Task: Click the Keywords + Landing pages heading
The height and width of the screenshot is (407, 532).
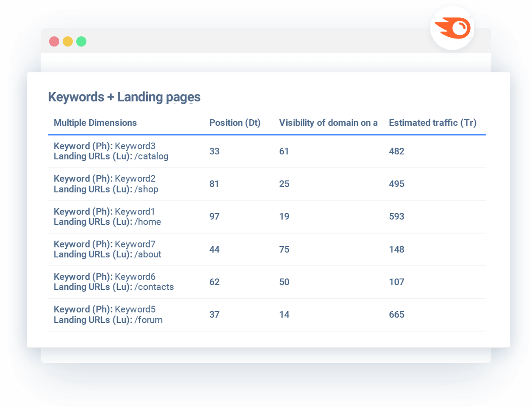Action: point(124,97)
